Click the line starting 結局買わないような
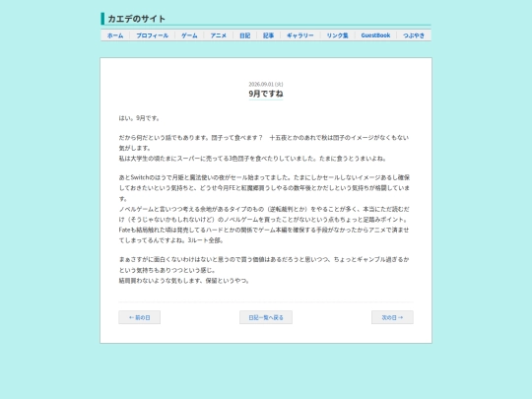This screenshot has height=399, width=532. click(184, 281)
